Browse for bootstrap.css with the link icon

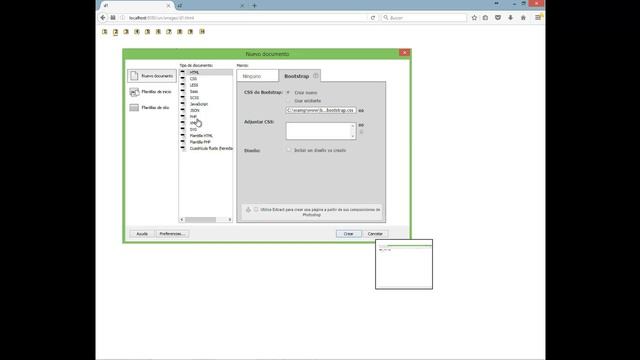coord(361,110)
